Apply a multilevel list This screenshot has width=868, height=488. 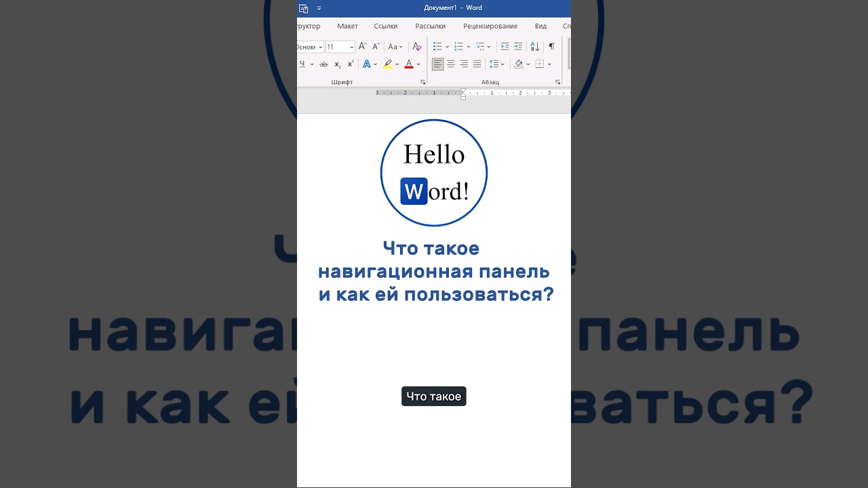coord(480,47)
